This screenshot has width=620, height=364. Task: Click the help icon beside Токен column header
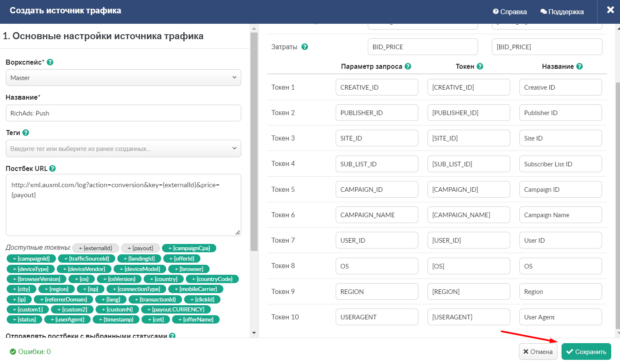[x=480, y=66]
